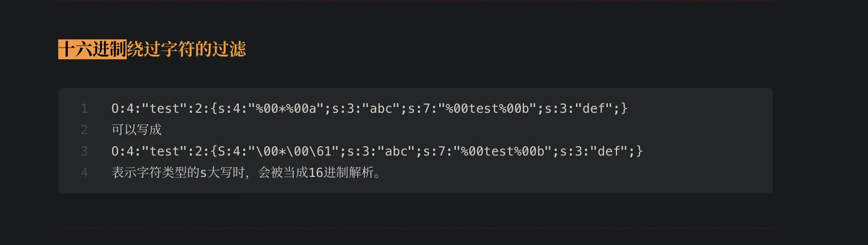Click line number 2 in code block
868x245 pixels.
click(x=84, y=130)
